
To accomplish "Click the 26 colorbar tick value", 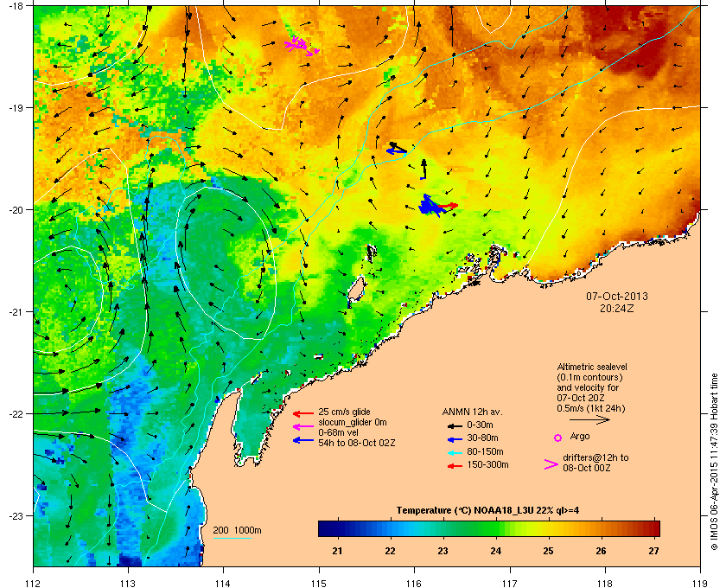I will point(601,551).
